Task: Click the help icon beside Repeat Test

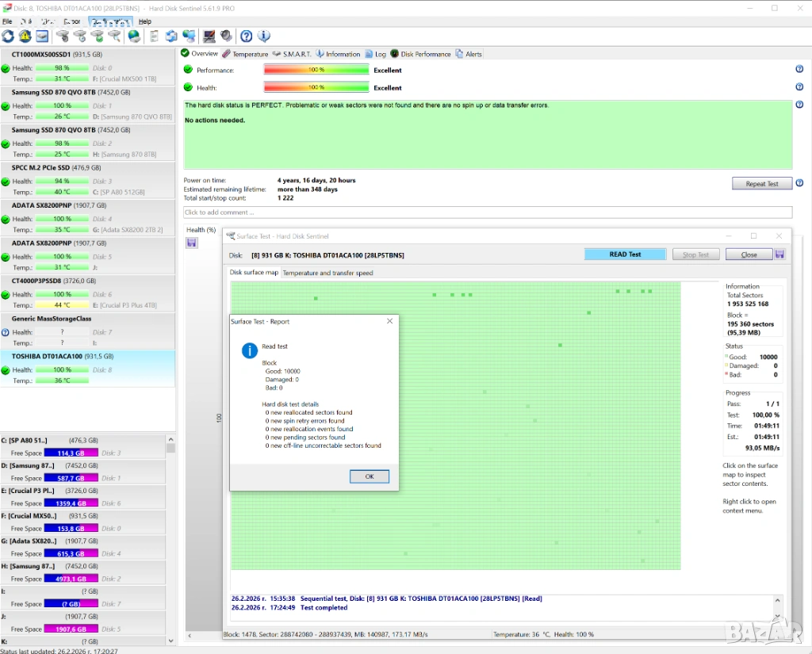Action: coord(799,183)
